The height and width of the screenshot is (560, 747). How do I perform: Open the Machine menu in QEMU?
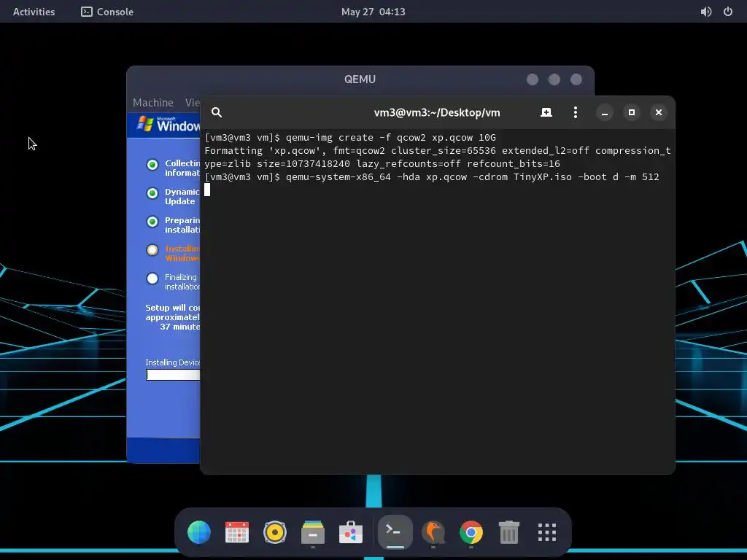[x=153, y=102]
